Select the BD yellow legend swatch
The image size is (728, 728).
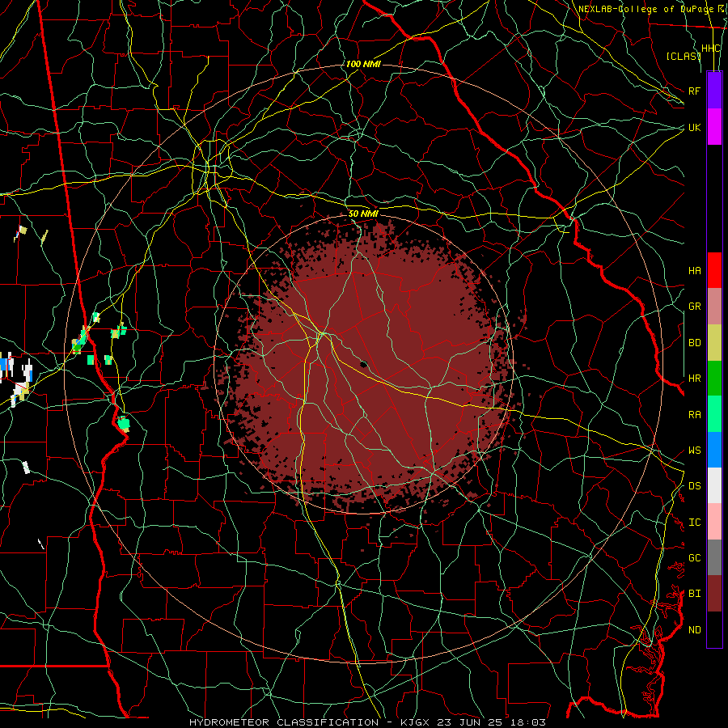point(714,342)
